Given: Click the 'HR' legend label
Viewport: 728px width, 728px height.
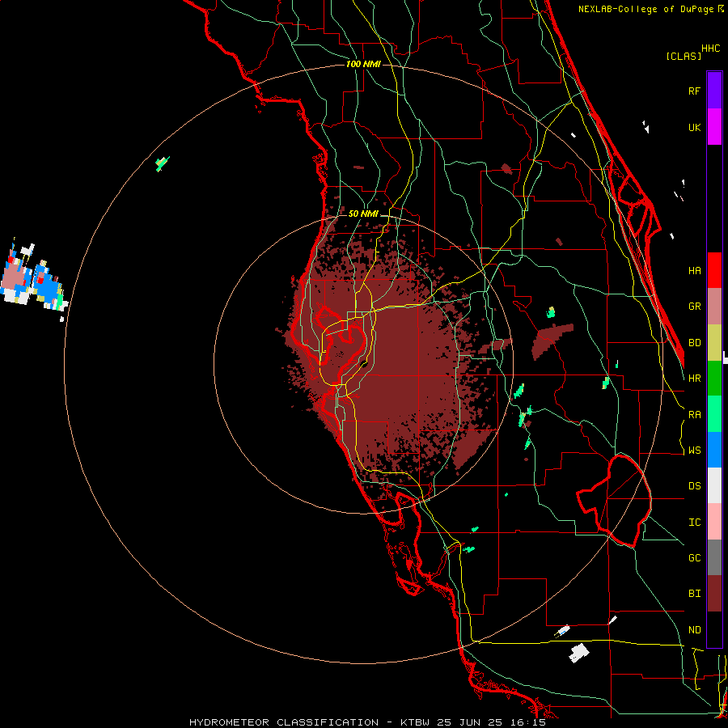Looking at the screenshot, I should pyautogui.click(x=694, y=379).
